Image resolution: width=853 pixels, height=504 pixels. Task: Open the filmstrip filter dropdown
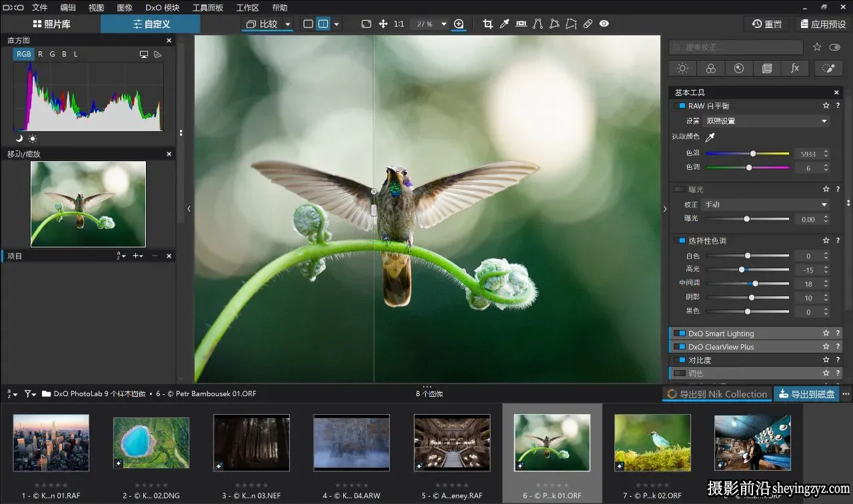coord(30,393)
